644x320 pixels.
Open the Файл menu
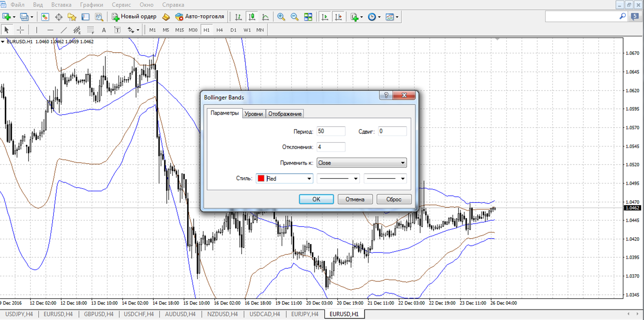(17, 5)
